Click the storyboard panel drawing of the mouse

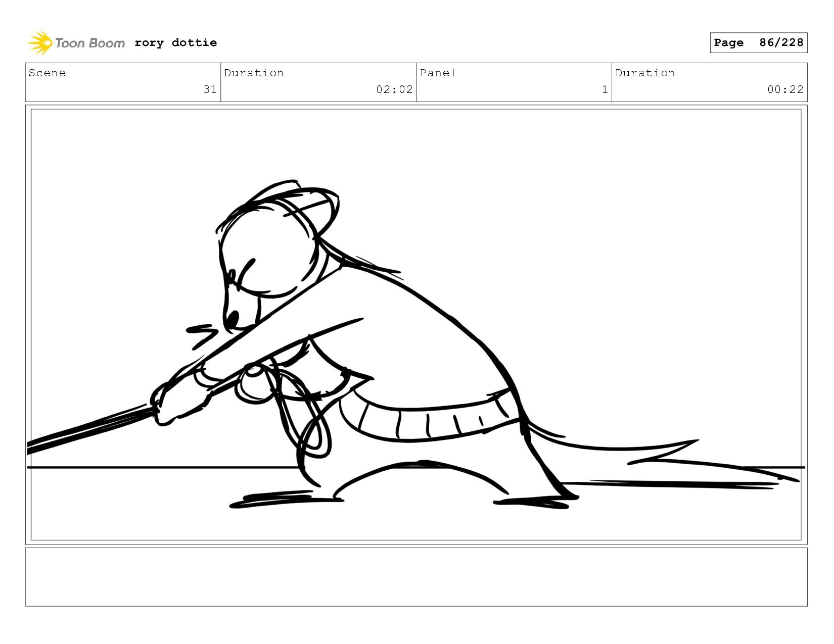(416, 325)
